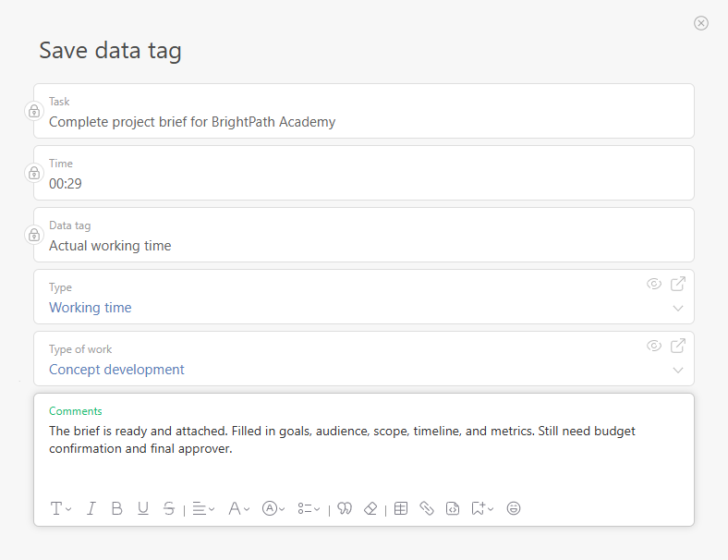The height and width of the screenshot is (560, 728).
Task: Insert a blockquote in the comment
Action: click(x=345, y=508)
